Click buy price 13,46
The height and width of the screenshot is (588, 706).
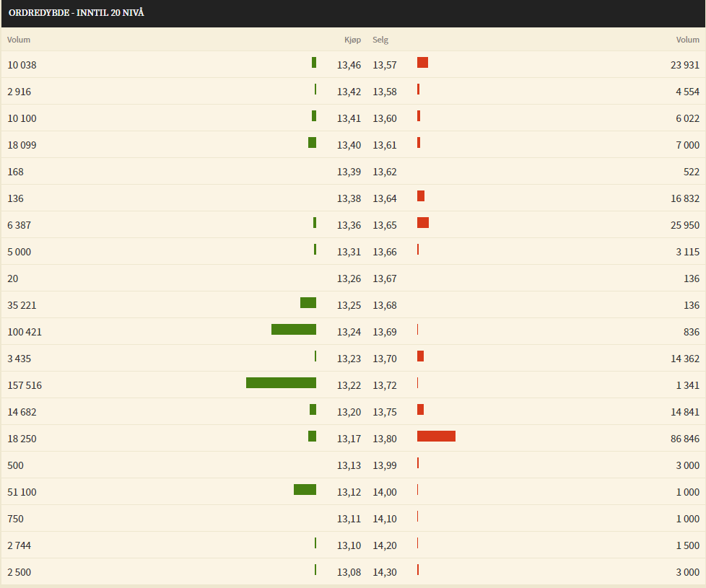coord(349,65)
